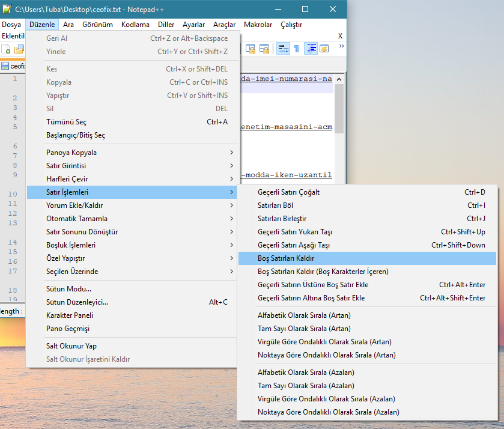This screenshot has width=504, height=429.
Task: Select Satırları Böl
Action: [x=368, y=205]
